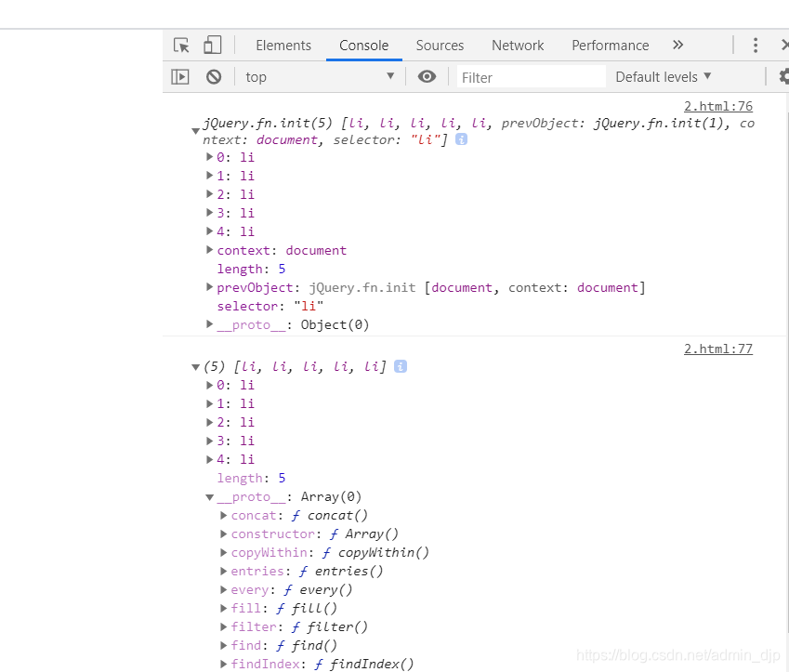Open DevTools three-dot customize menu
789x672 pixels.
[x=756, y=46]
